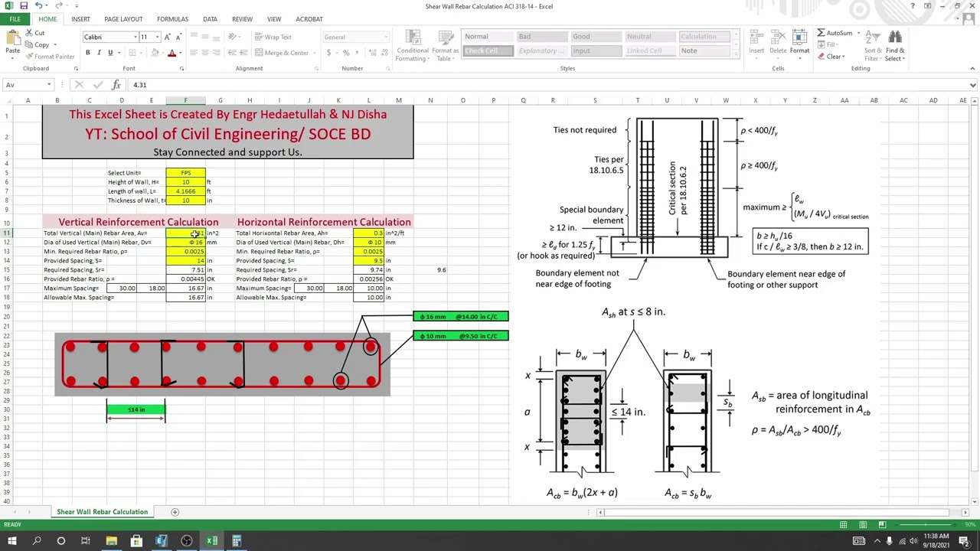980x551 pixels.
Task: Toggle italic formatting
Action: tap(99, 53)
